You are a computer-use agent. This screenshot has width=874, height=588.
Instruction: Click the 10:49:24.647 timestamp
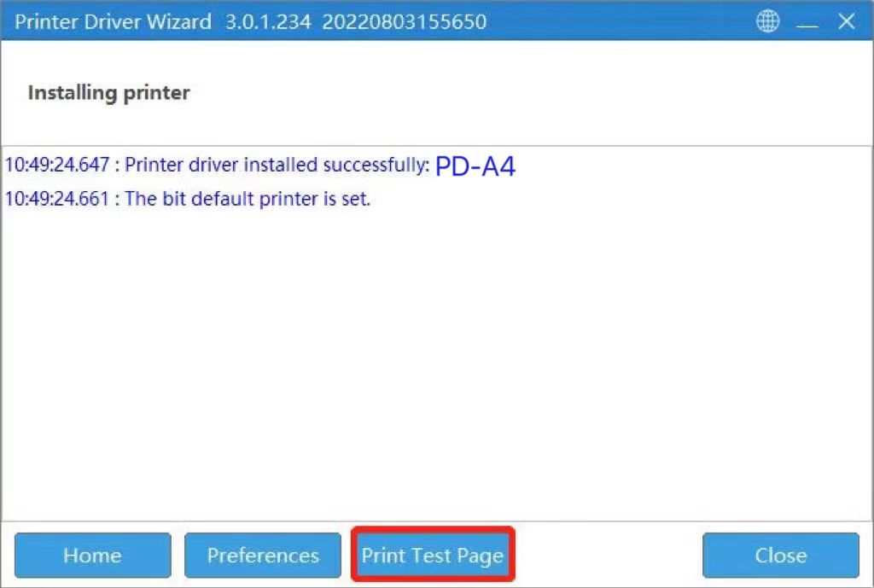coord(57,165)
